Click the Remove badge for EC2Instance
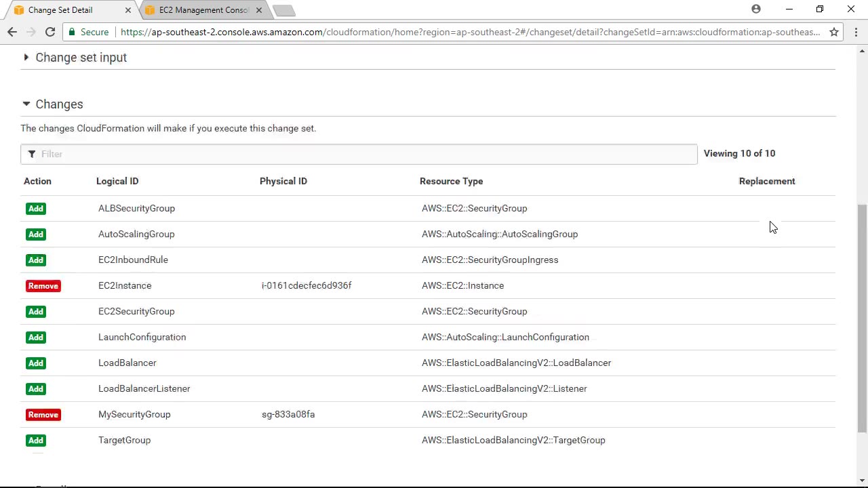 point(43,286)
